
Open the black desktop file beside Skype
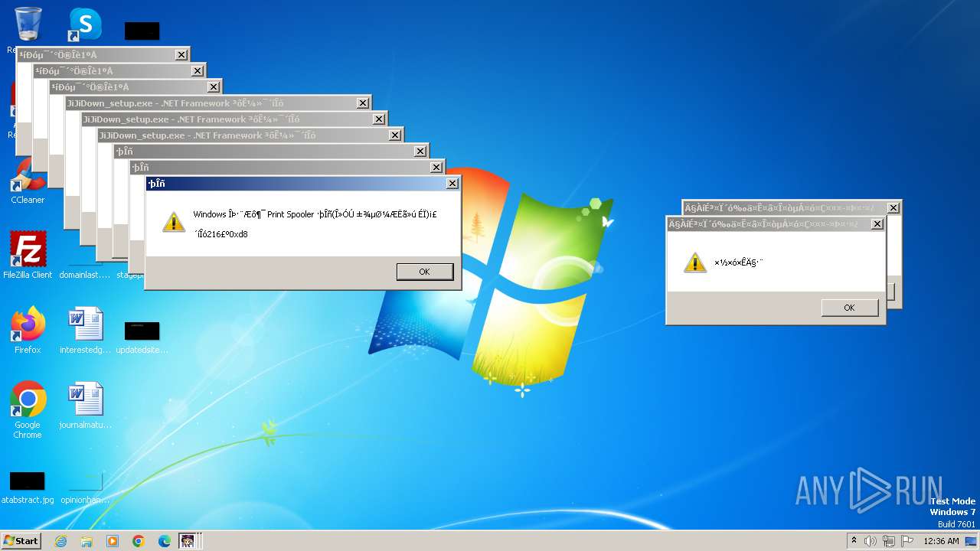pos(142,31)
